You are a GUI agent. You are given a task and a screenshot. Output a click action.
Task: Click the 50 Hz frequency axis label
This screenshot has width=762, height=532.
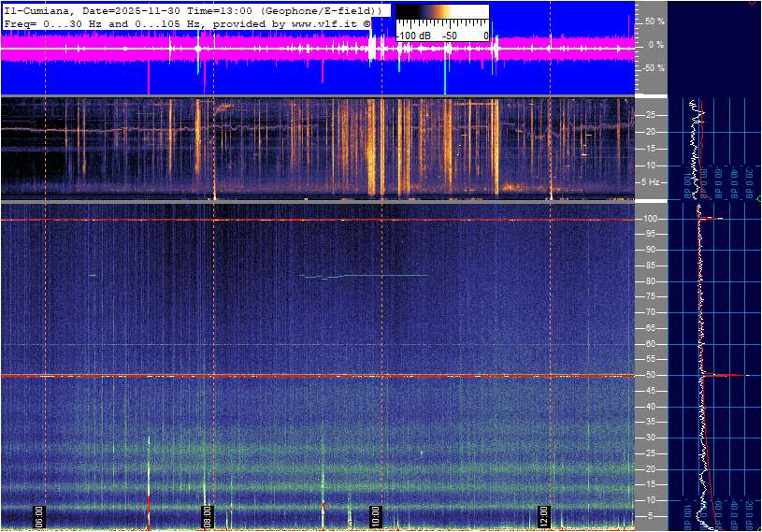[x=650, y=375]
